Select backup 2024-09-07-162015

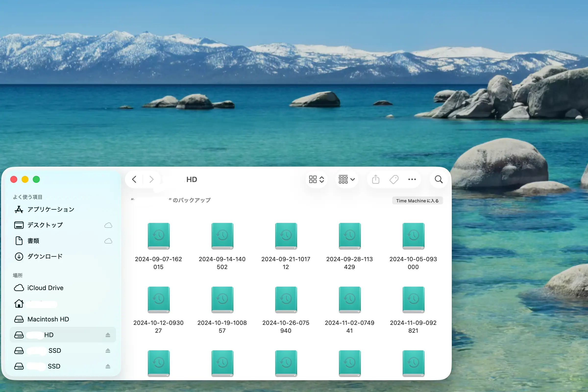point(159,236)
